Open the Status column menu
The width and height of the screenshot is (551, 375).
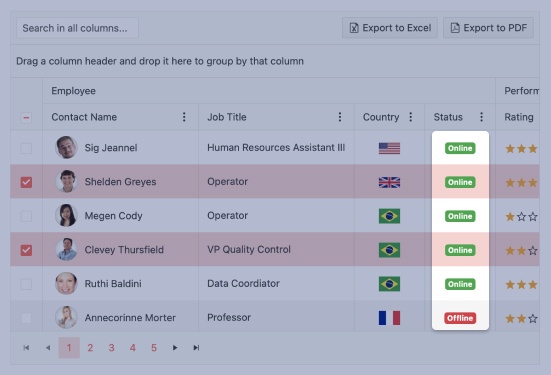(x=481, y=117)
